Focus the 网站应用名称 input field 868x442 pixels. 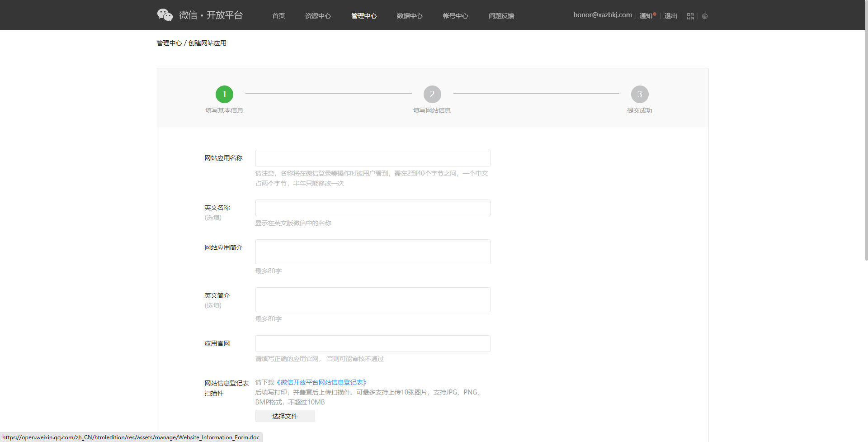pos(373,158)
